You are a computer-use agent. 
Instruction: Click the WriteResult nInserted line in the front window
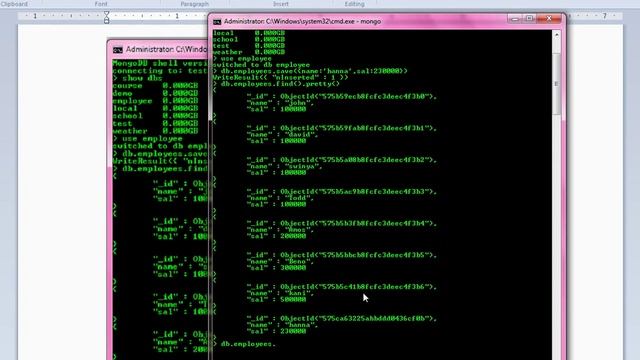[280, 77]
